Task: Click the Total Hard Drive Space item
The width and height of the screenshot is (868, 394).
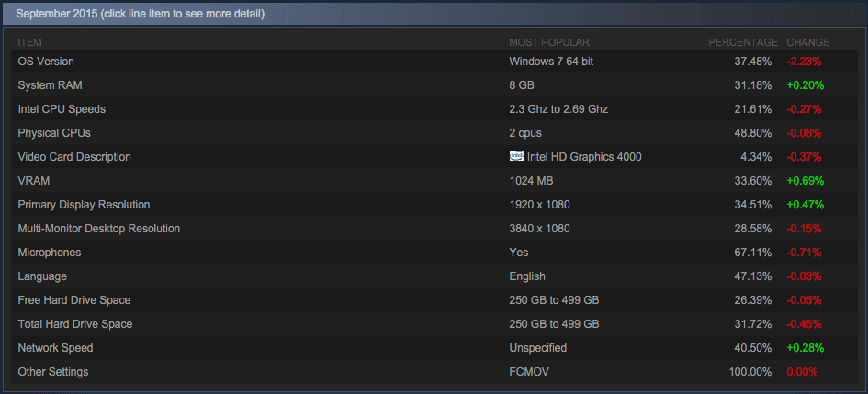Action: 75,324
